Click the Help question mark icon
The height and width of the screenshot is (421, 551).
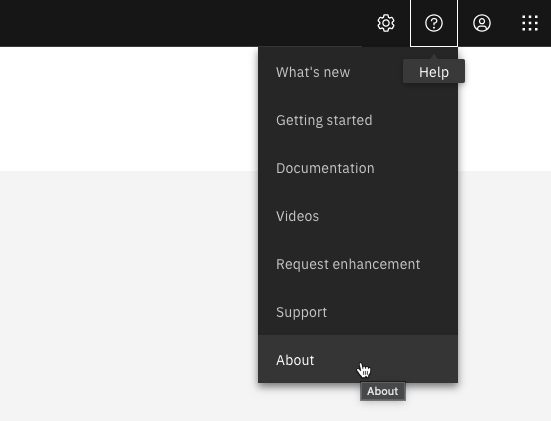coord(434,23)
